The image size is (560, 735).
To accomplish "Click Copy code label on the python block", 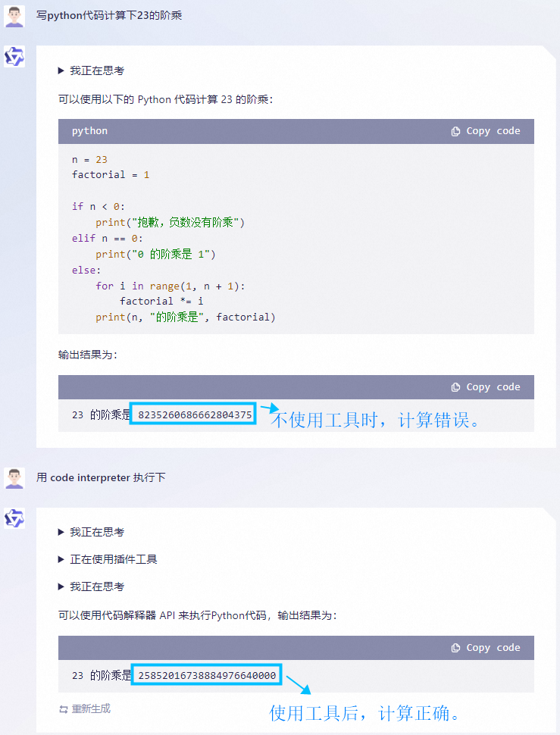I will (x=493, y=131).
